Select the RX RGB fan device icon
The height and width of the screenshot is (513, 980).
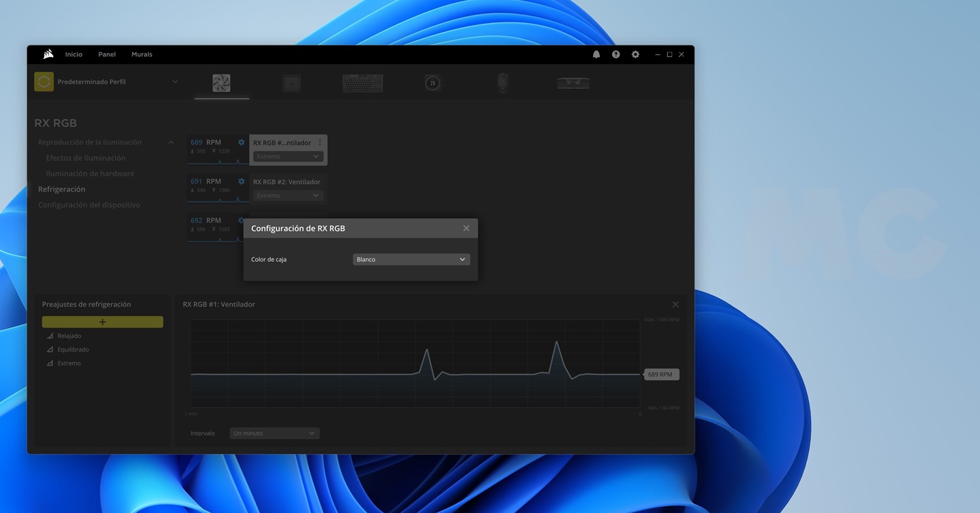click(221, 83)
